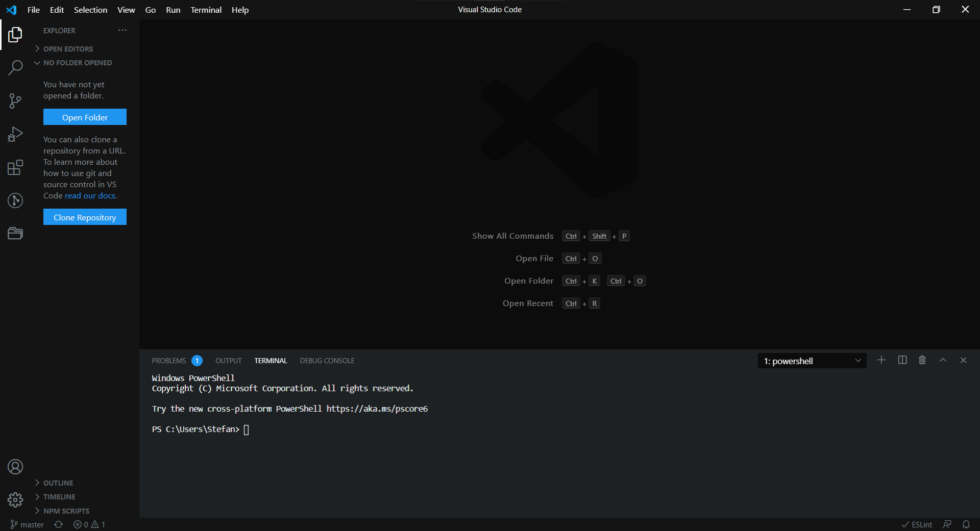Focus the PowerShell terminal prompt line
This screenshot has width=980, height=531.
click(200, 429)
